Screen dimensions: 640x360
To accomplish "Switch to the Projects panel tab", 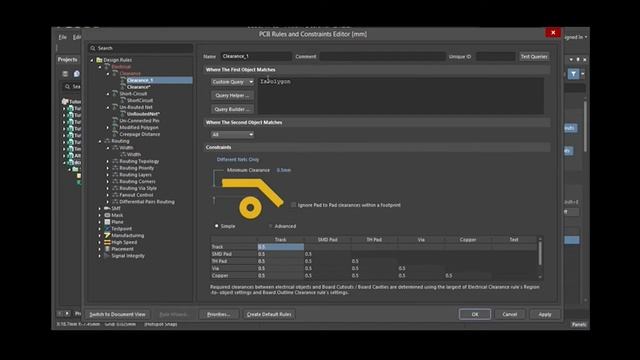I will 67,60.
